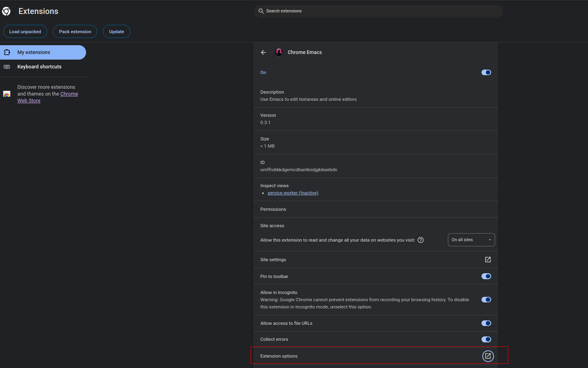Click the description text about Emacs textareas
588x368 pixels.
[x=308, y=99]
